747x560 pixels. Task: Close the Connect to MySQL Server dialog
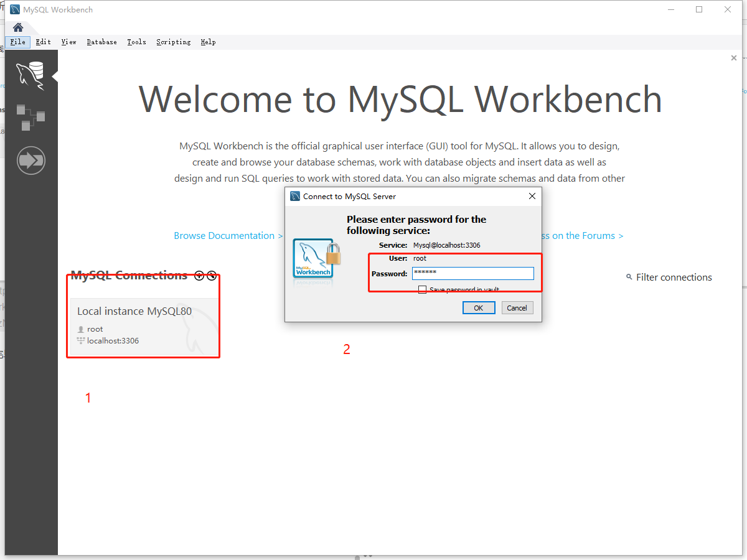click(532, 196)
